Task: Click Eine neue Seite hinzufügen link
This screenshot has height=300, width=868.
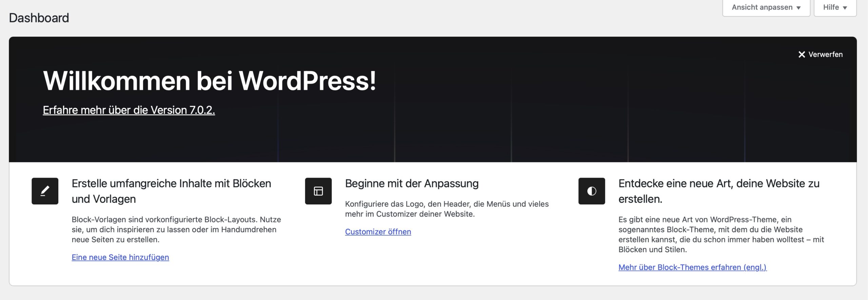Action: click(120, 257)
